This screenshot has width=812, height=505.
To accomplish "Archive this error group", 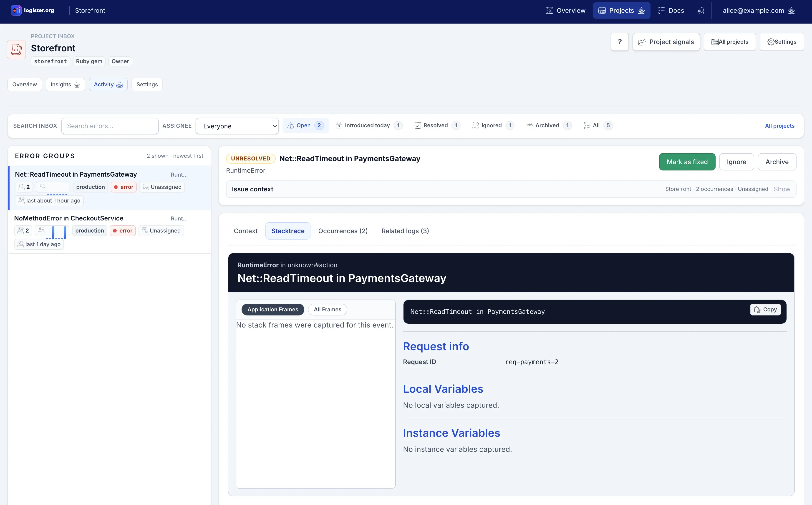I will pyautogui.click(x=777, y=162).
